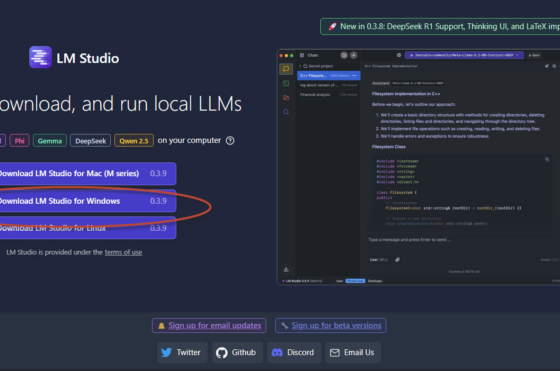Click the Twitter bird icon
Viewport: 560px width, 371px height.
tap(166, 352)
